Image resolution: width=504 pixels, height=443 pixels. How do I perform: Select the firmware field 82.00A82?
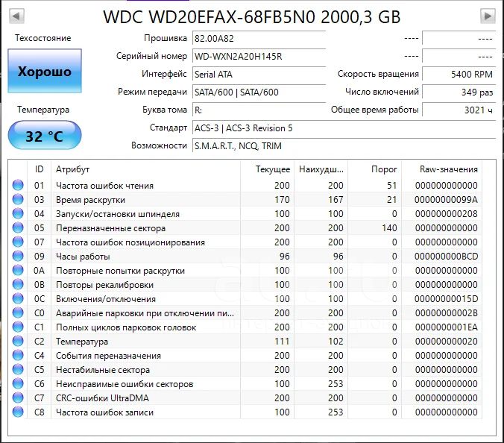(x=259, y=39)
